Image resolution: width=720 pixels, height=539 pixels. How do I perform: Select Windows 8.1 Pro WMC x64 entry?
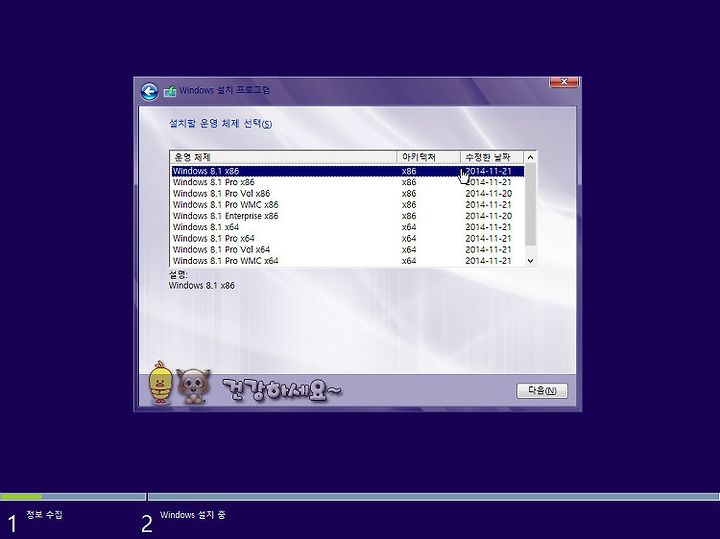click(348, 261)
